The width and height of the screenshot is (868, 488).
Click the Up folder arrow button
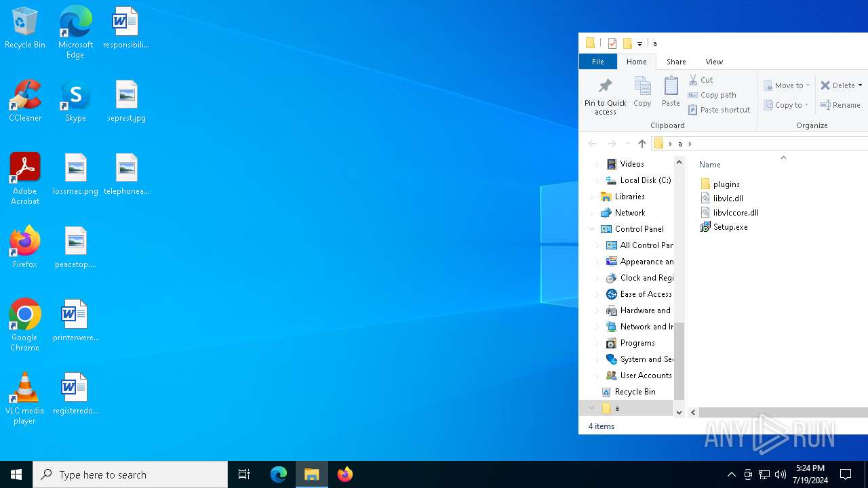(x=642, y=144)
